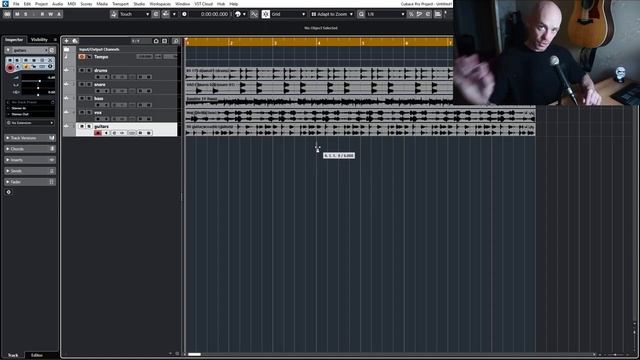Click the window layout setup icon in toolbar
The width and height of the screenshot is (640, 360).
[438, 14]
